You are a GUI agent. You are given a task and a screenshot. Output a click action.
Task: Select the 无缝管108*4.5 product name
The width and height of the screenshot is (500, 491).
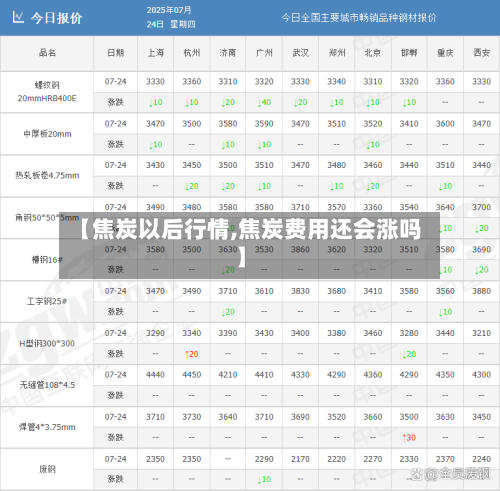[x=47, y=385]
